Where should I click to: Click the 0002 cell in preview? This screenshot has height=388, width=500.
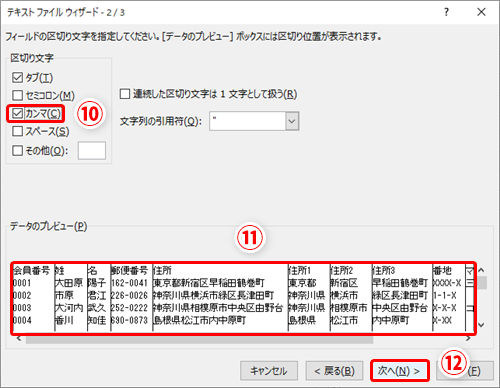(x=22, y=295)
